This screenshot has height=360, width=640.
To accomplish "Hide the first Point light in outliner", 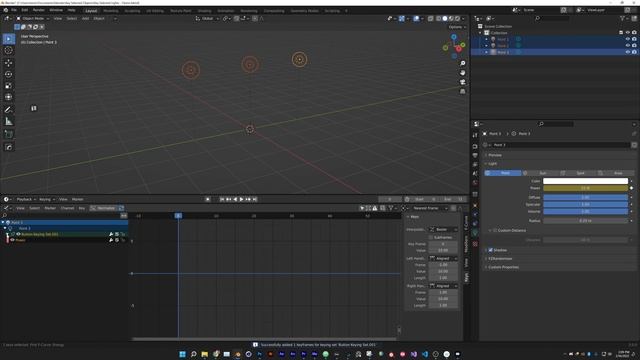I will [628, 39].
